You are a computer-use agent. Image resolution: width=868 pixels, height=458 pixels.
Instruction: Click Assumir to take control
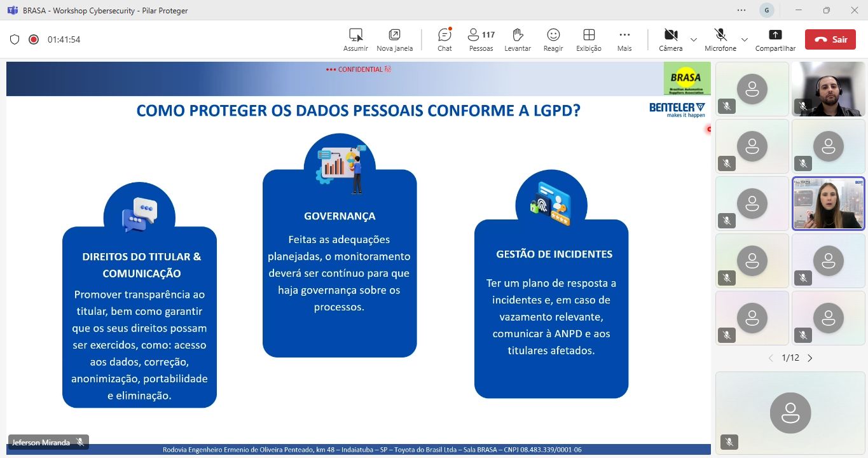pyautogui.click(x=355, y=39)
